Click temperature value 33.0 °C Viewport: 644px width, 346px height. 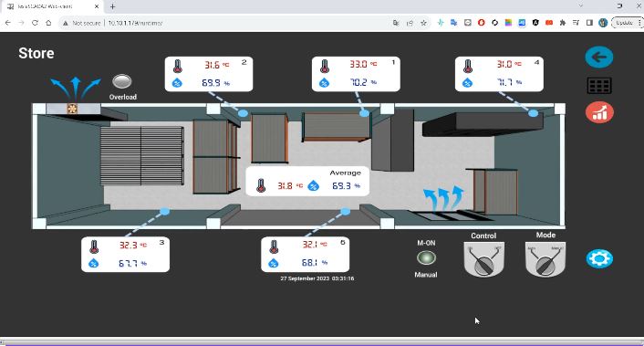[x=363, y=64]
